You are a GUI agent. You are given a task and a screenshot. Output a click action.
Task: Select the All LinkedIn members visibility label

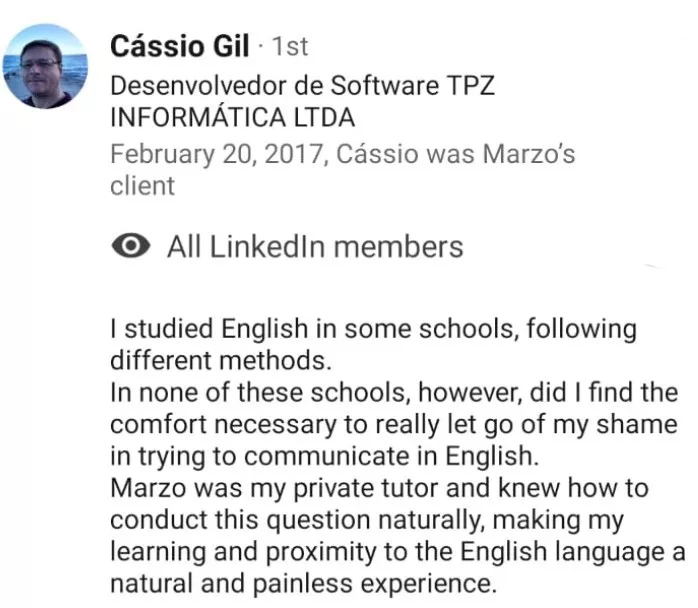(x=315, y=247)
